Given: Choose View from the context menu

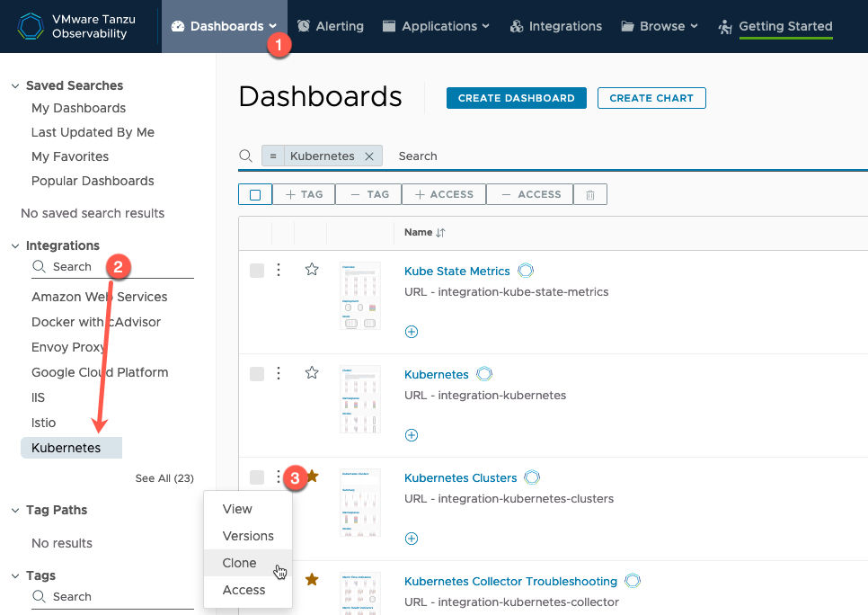Looking at the screenshot, I should pos(248,509).
